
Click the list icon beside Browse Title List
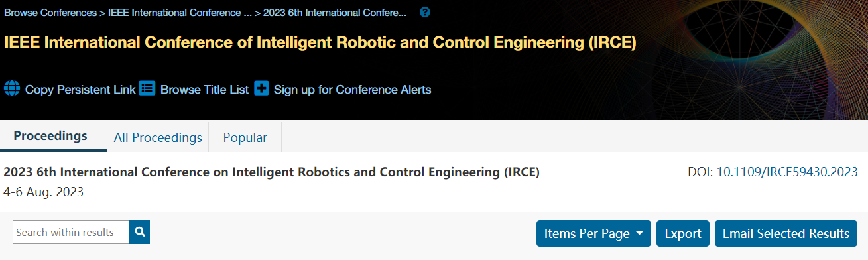tap(147, 88)
